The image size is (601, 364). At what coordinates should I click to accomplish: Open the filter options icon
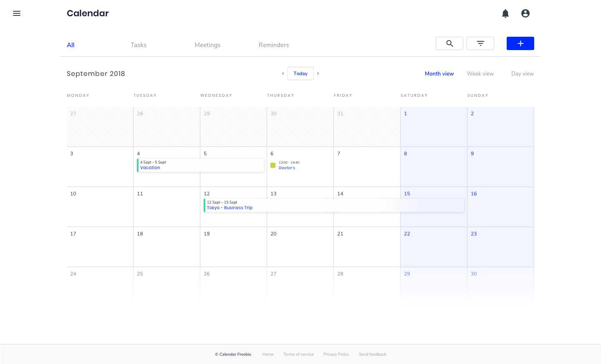coord(480,43)
